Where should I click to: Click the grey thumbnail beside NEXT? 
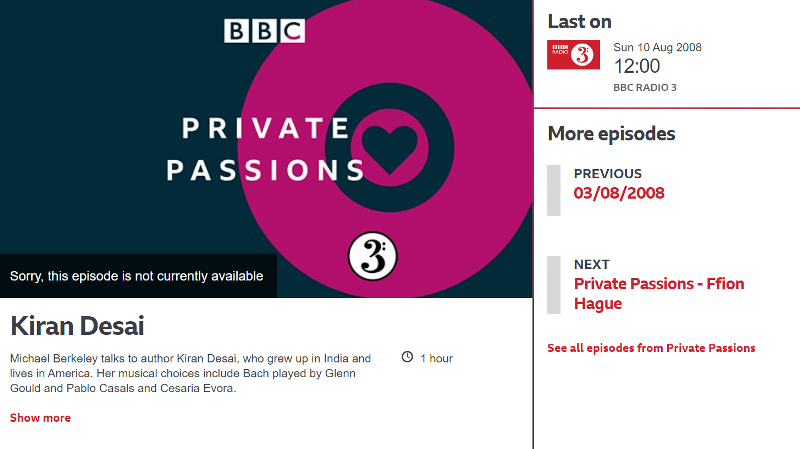point(554,285)
